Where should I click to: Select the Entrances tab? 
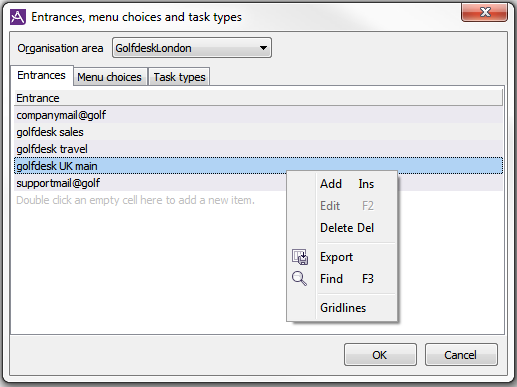pyautogui.click(x=42, y=76)
